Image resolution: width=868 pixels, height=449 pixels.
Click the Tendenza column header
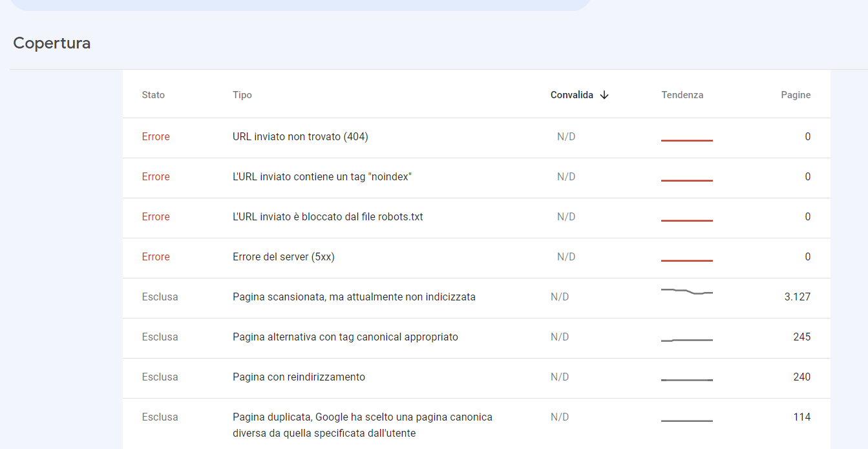(682, 95)
